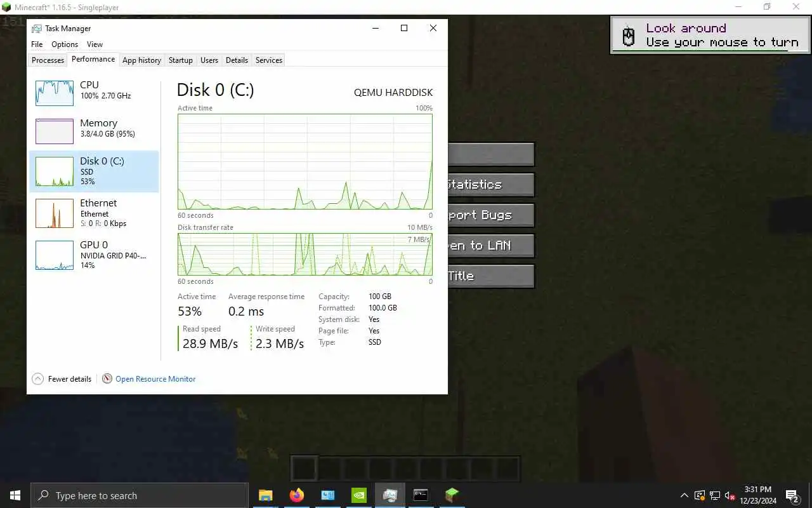812x508 pixels.
Task: Select the Memory usage graph thumbnail
Action: [x=55, y=131]
